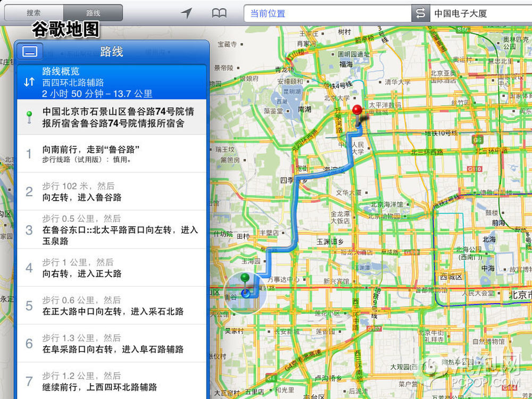Click the 中国电子大厦 destination field
The image size is (532, 399).
click(x=481, y=13)
